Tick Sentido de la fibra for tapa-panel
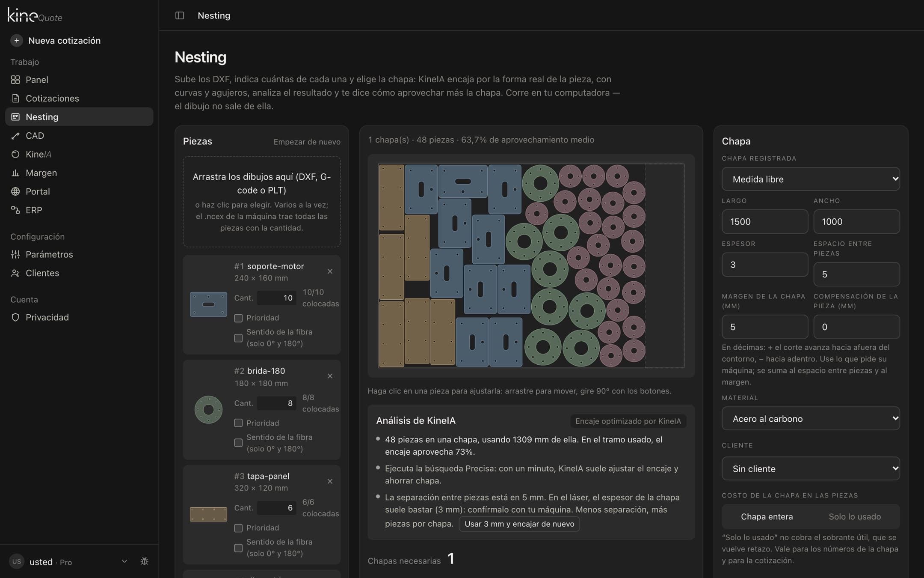 coord(238,548)
